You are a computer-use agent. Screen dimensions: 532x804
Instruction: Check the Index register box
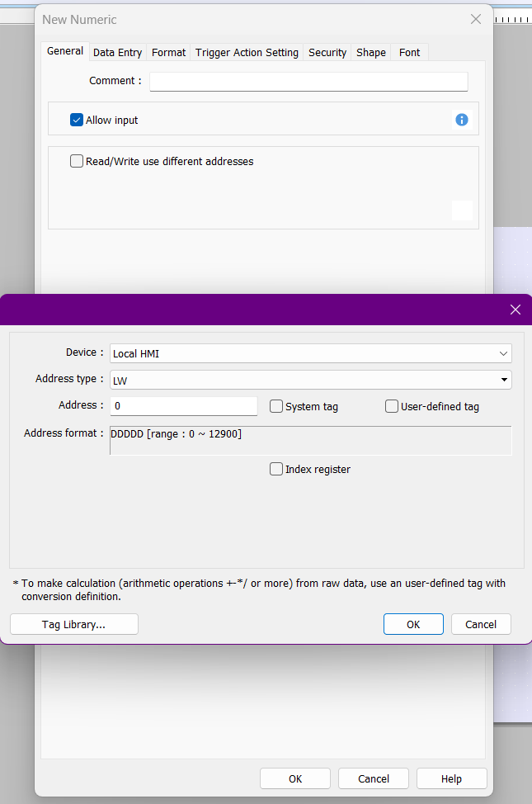[276, 469]
